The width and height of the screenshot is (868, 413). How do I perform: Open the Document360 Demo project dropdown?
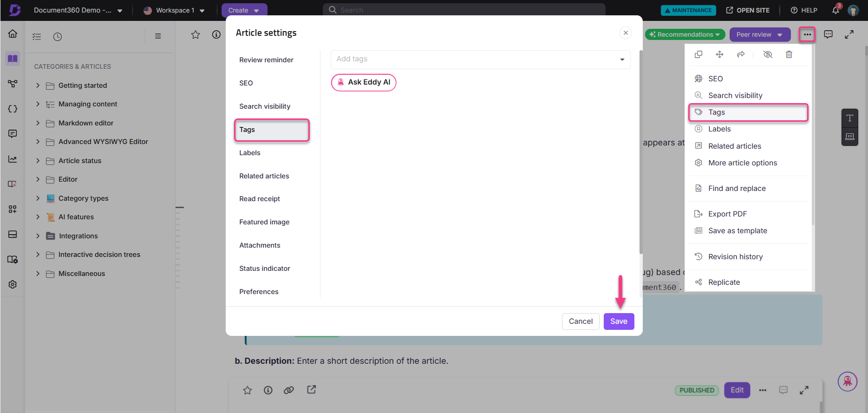coord(78,10)
